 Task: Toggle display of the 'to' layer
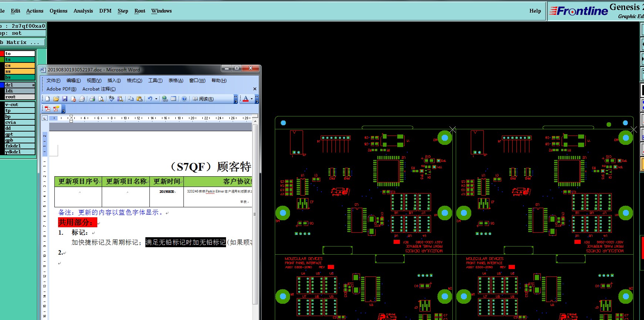[20, 54]
